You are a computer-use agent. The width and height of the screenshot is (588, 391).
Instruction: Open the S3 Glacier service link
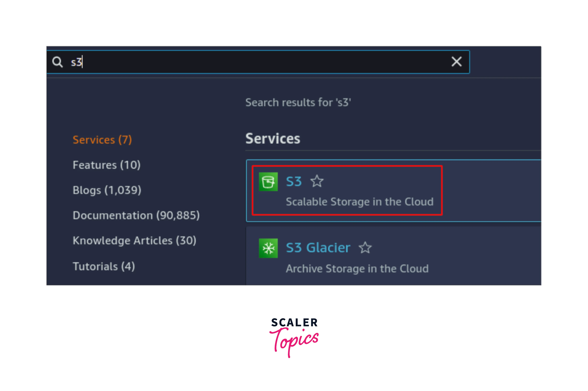click(x=318, y=248)
